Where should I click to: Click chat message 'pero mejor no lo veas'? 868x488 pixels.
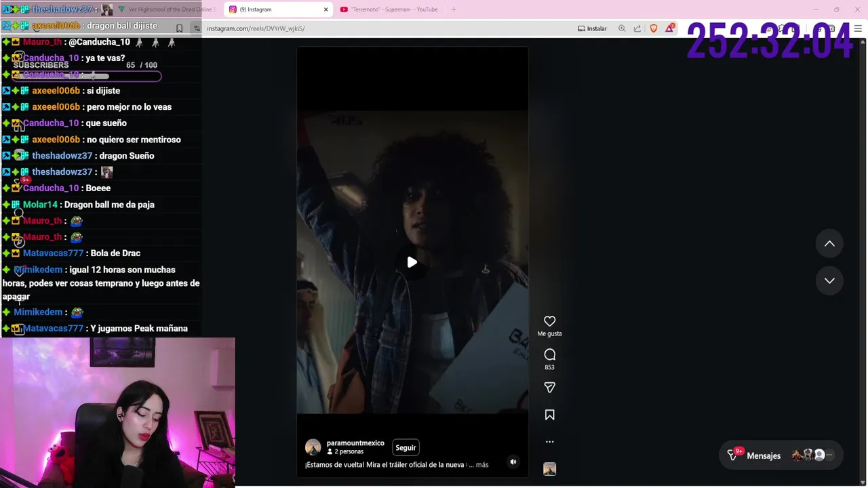129,107
